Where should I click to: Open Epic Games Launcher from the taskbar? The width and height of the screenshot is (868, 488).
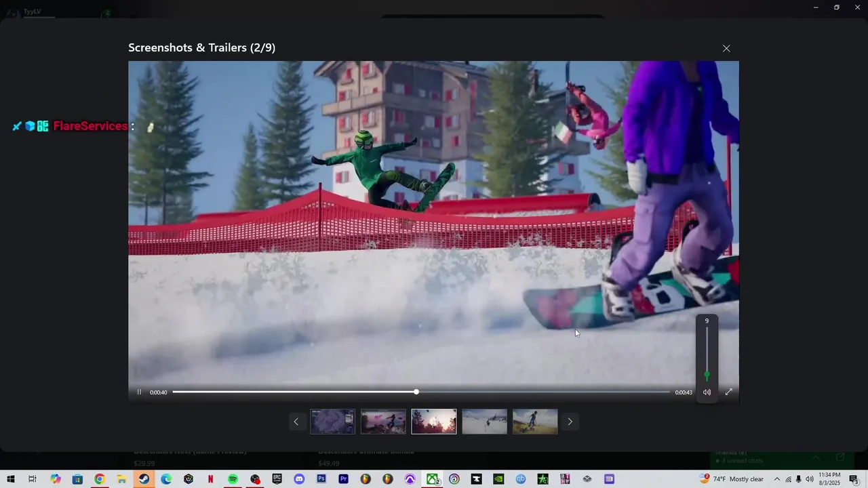click(x=277, y=479)
